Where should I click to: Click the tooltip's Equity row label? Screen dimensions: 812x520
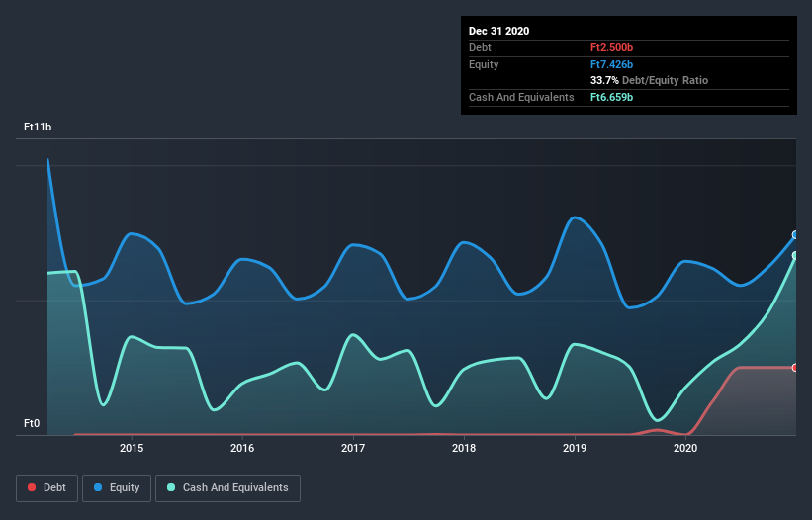pyautogui.click(x=484, y=64)
